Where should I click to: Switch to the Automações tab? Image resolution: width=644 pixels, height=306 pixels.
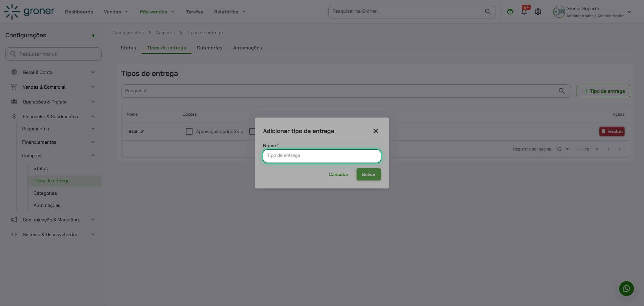coord(247,48)
